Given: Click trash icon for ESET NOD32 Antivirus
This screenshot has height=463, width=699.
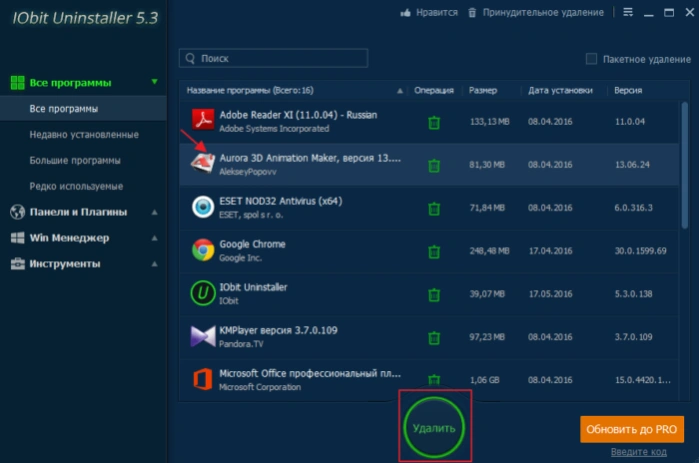Looking at the screenshot, I should pyautogui.click(x=434, y=209).
